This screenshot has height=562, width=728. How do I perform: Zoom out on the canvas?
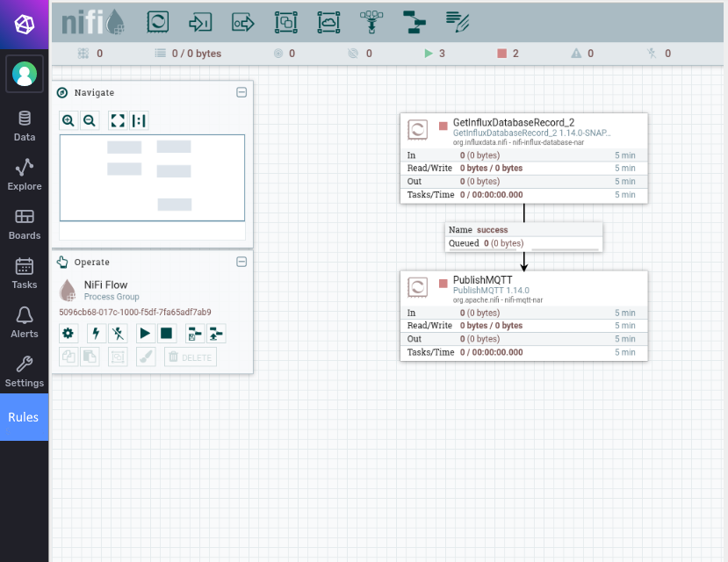tap(90, 120)
